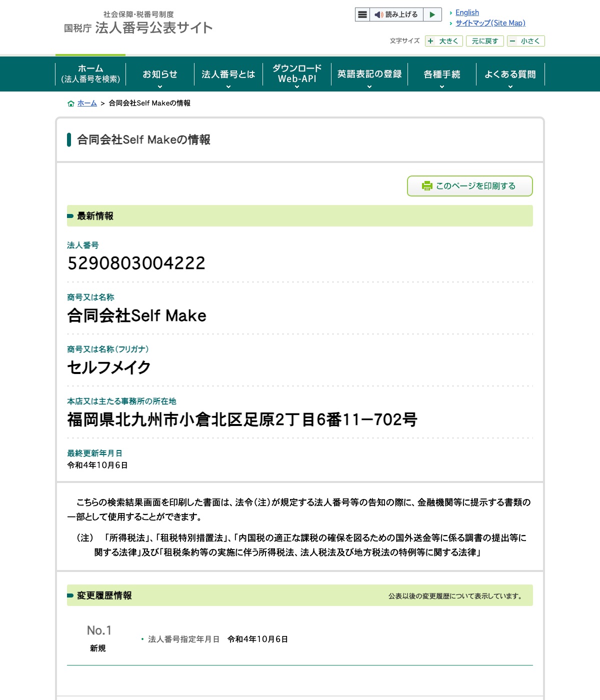This screenshot has height=700, width=600.
Task: Expand the 法人番号とは menu
Action: click(228, 74)
